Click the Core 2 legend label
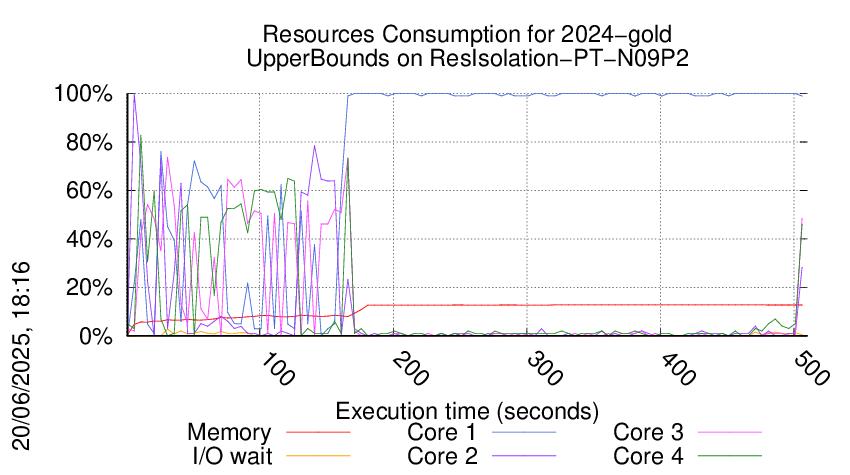 442,456
